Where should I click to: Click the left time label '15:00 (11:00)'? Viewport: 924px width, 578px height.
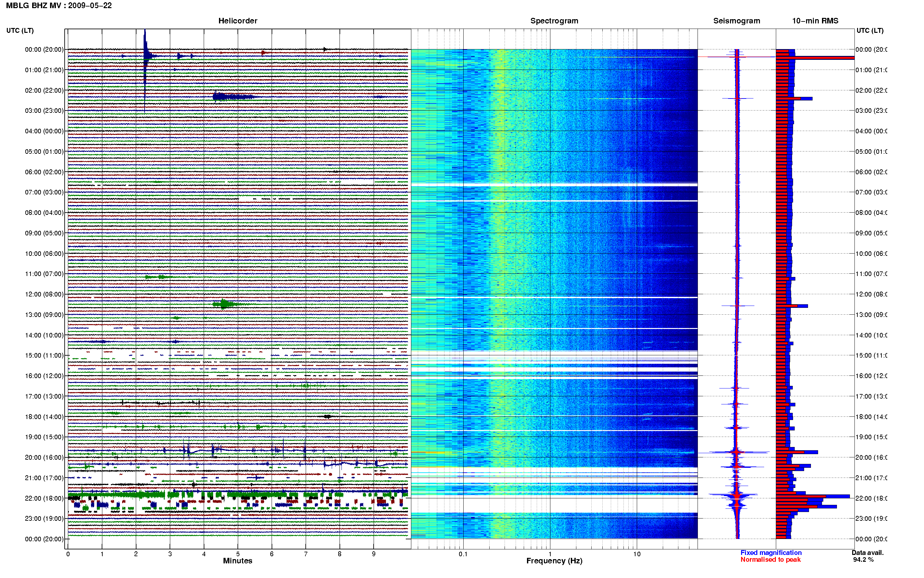point(44,355)
